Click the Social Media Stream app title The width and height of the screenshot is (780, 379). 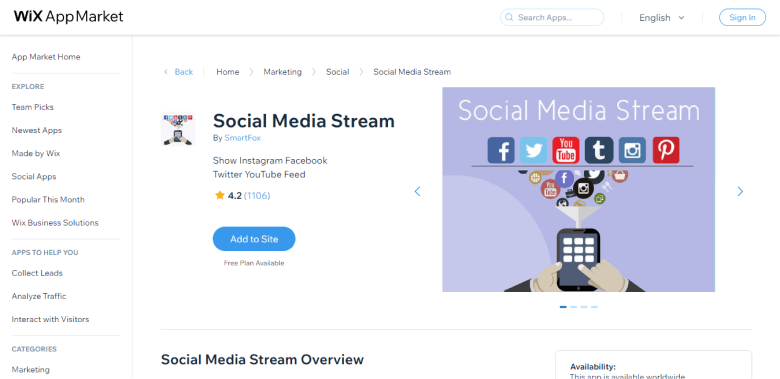(304, 121)
